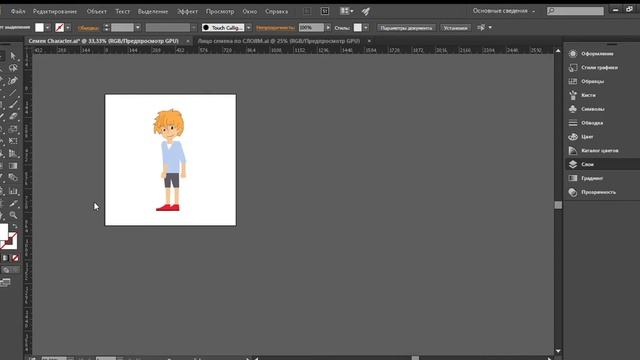Apply None mode button below swatches

(x=15, y=258)
